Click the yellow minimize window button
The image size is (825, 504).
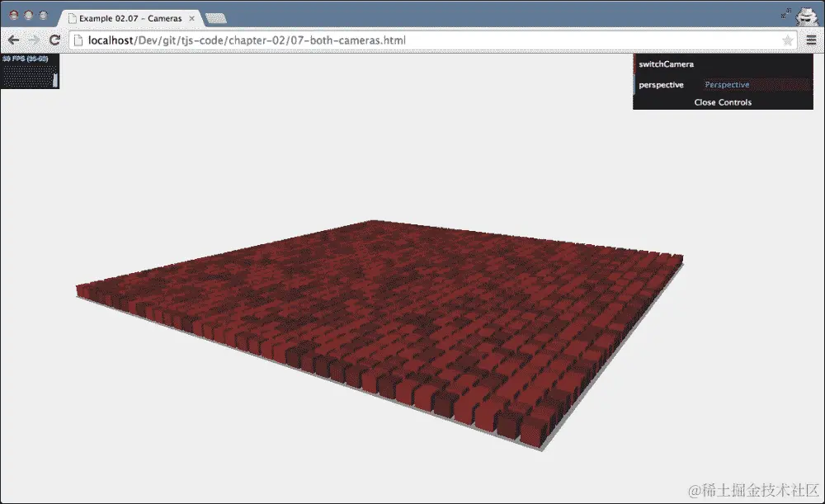point(28,15)
